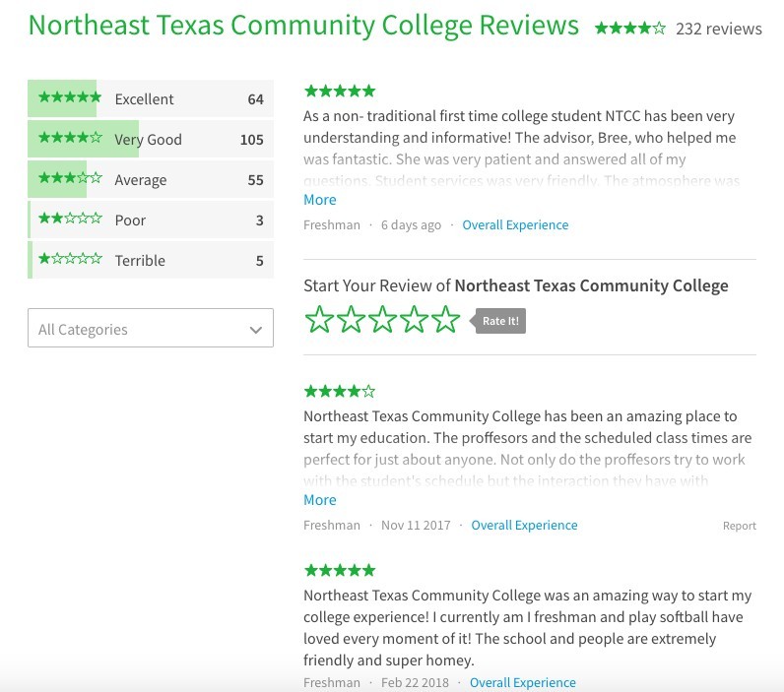Click the 232 reviews count text

click(x=719, y=29)
